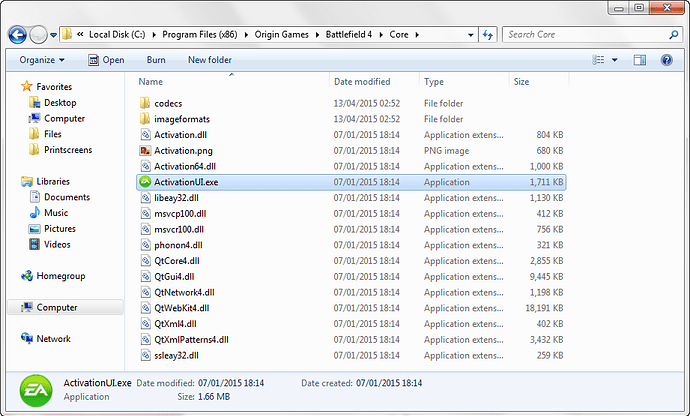
Task: Click the QtCore4.dll file icon
Action: [145, 261]
